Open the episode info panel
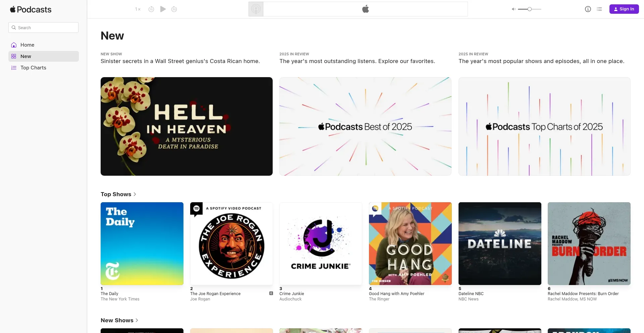644x333 pixels. point(588,9)
